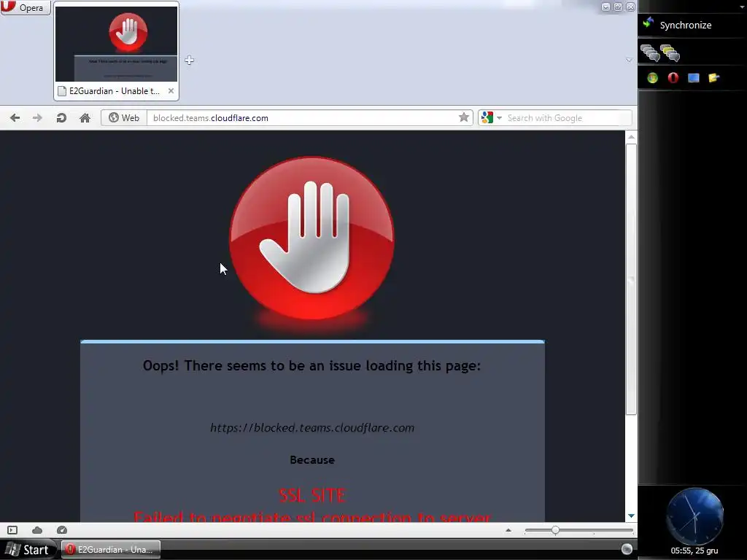Click Windows orb icon in side panel
This screenshot has width=747, height=560.
(652, 77)
